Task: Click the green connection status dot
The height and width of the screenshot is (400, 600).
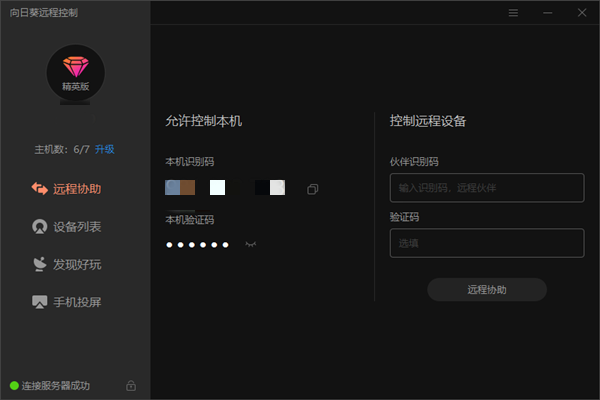Action: 14,385
